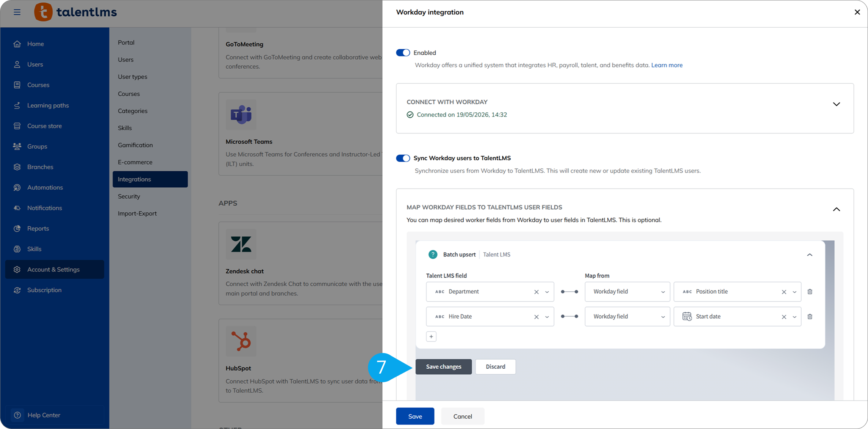Click the Cancel button

[x=463, y=416]
